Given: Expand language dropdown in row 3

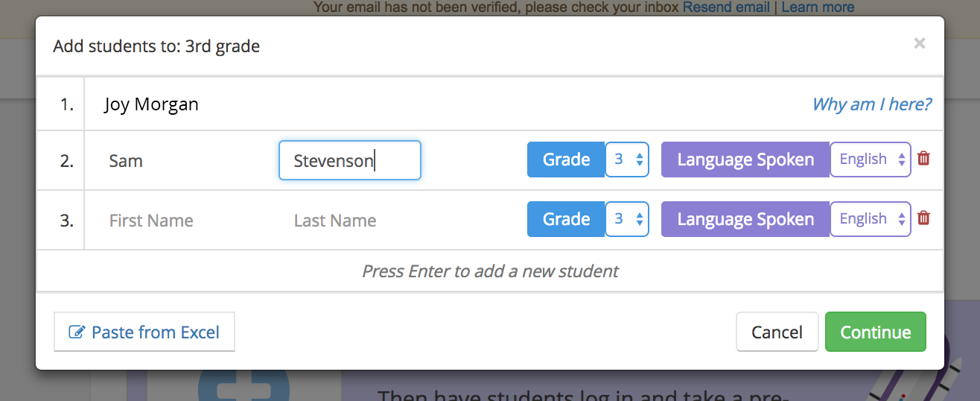Looking at the screenshot, I should (x=870, y=219).
